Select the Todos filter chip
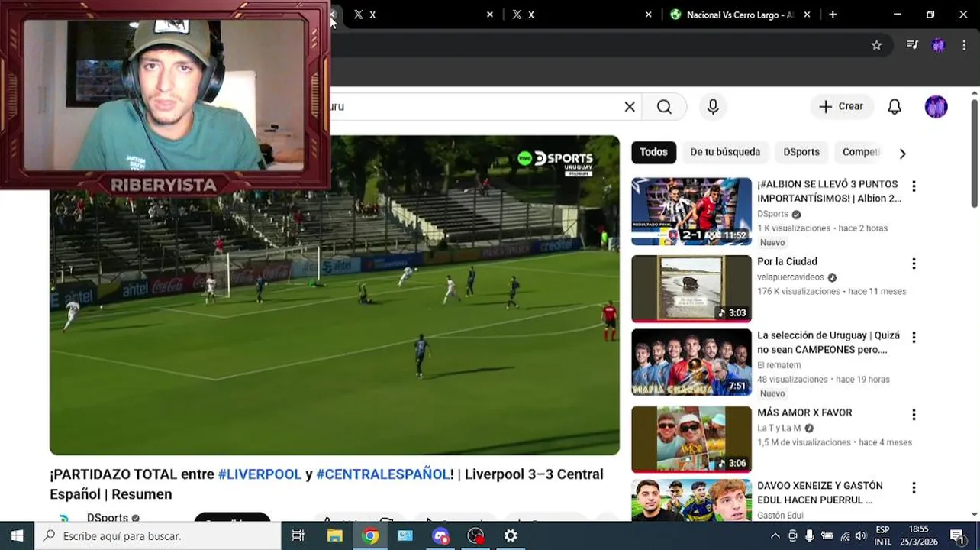The image size is (980, 550). [653, 152]
